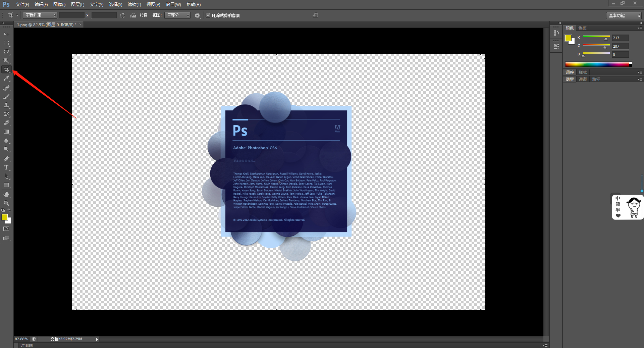Screen dimensions: 644x348
Task: Click the crop width input field
Action: pyautogui.click(x=72, y=15)
